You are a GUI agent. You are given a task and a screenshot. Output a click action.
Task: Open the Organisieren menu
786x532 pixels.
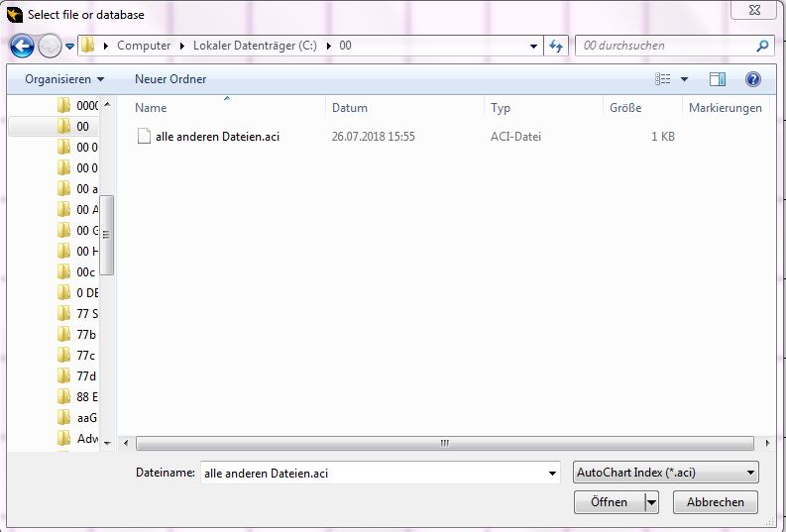pos(64,78)
